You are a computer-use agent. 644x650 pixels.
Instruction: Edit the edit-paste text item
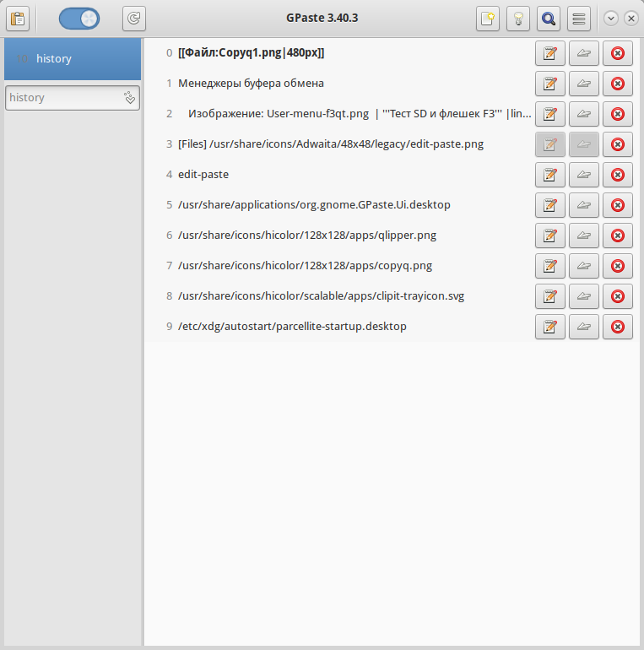tap(550, 175)
